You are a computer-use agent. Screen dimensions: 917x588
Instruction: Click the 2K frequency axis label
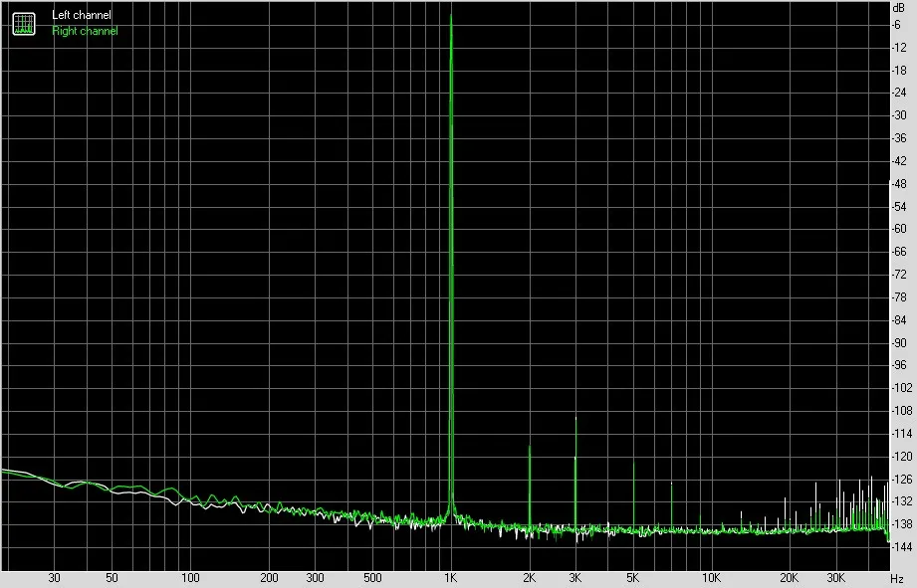[530, 578]
